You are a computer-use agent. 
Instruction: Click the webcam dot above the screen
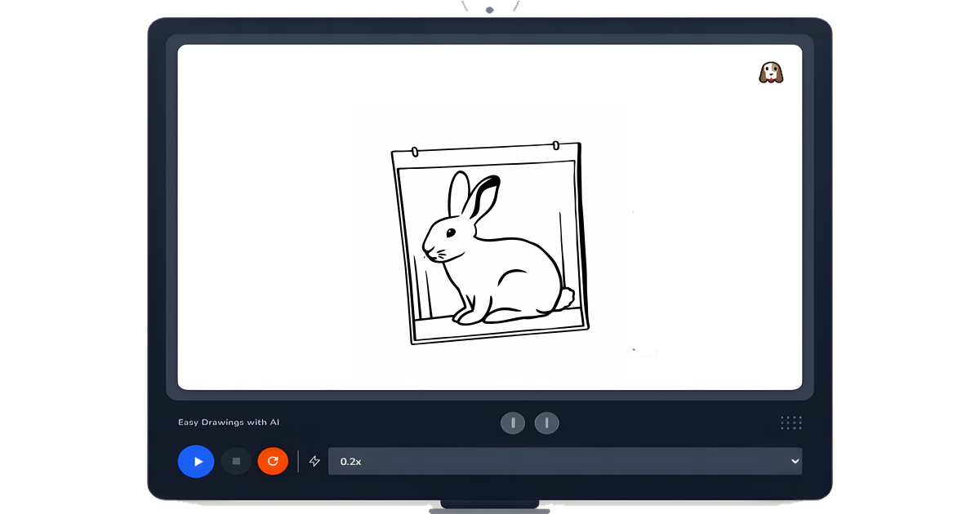488,9
